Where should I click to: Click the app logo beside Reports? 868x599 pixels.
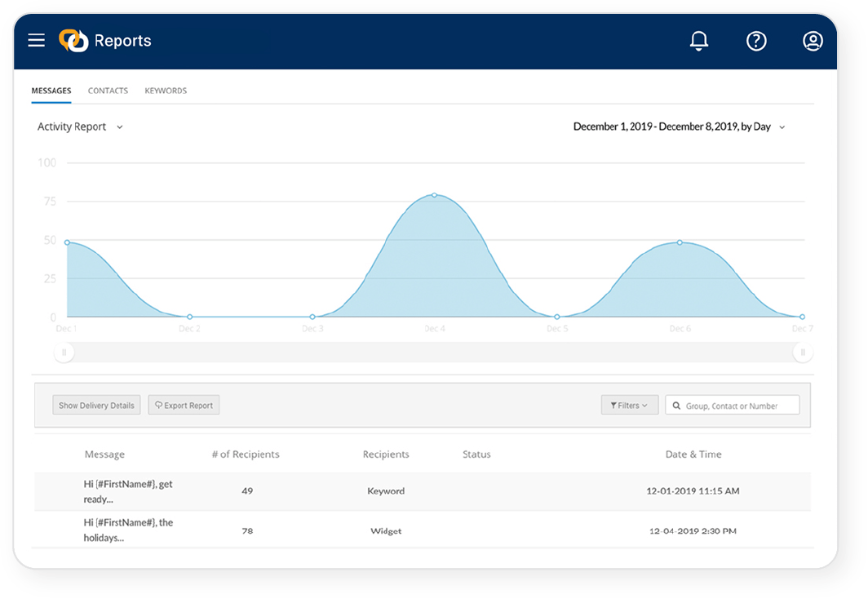73,41
